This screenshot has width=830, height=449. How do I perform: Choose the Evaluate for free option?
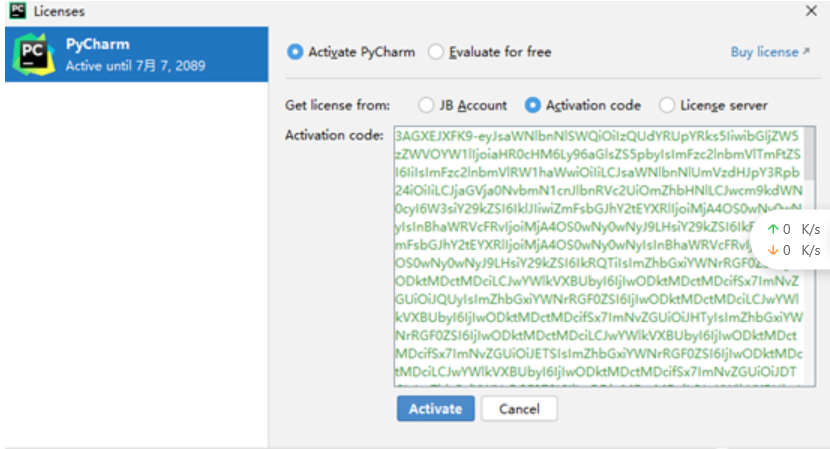click(x=436, y=52)
